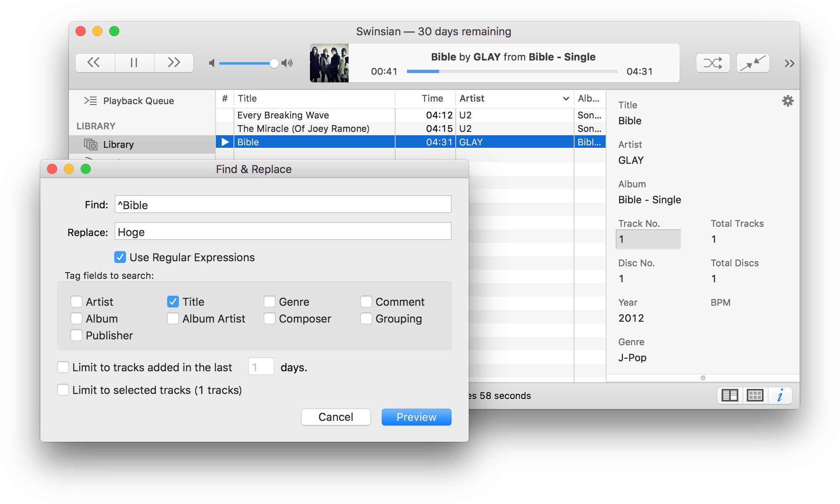This screenshot has width=840, height=504.
Task: Click the Preview button
Action: [416, 417]
